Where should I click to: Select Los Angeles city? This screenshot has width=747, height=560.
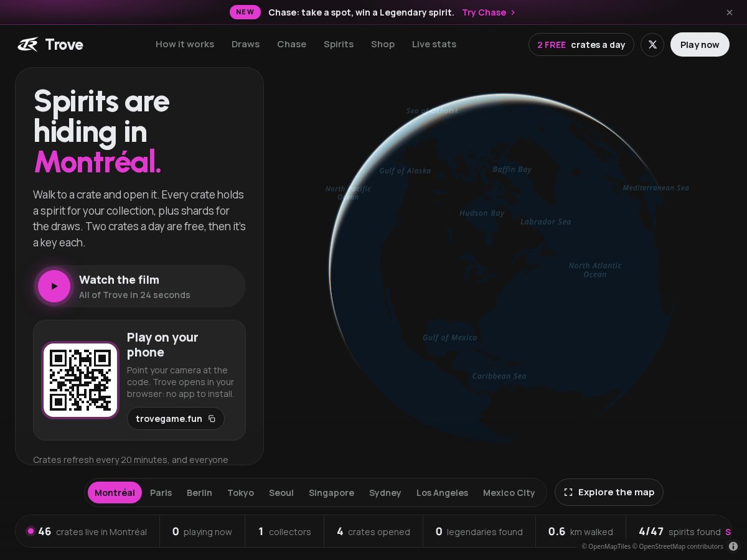click(442, 493)
